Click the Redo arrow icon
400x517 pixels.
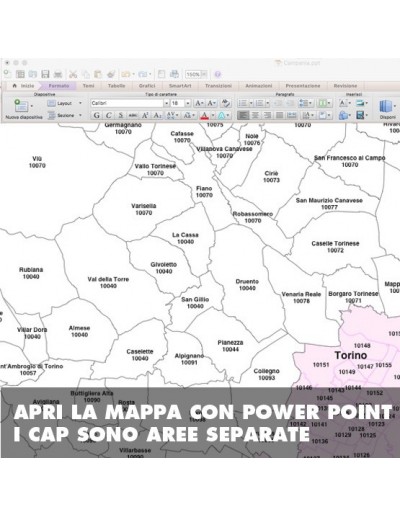[x=143, y=74]
